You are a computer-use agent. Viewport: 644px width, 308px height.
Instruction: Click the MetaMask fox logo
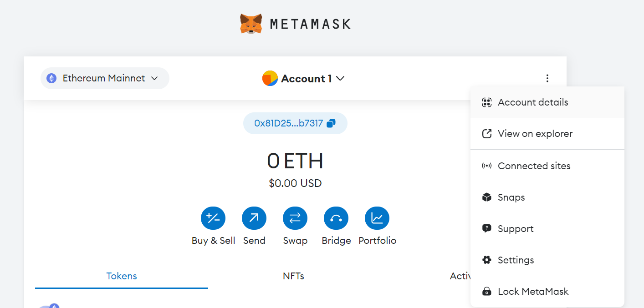[x=251, y=24]
